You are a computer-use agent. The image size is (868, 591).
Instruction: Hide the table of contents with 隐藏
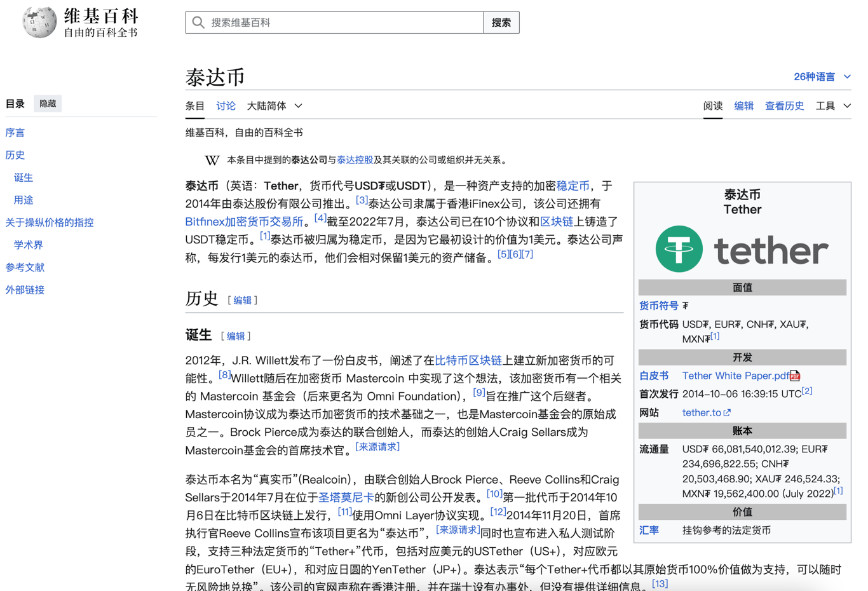coord(48,104)
